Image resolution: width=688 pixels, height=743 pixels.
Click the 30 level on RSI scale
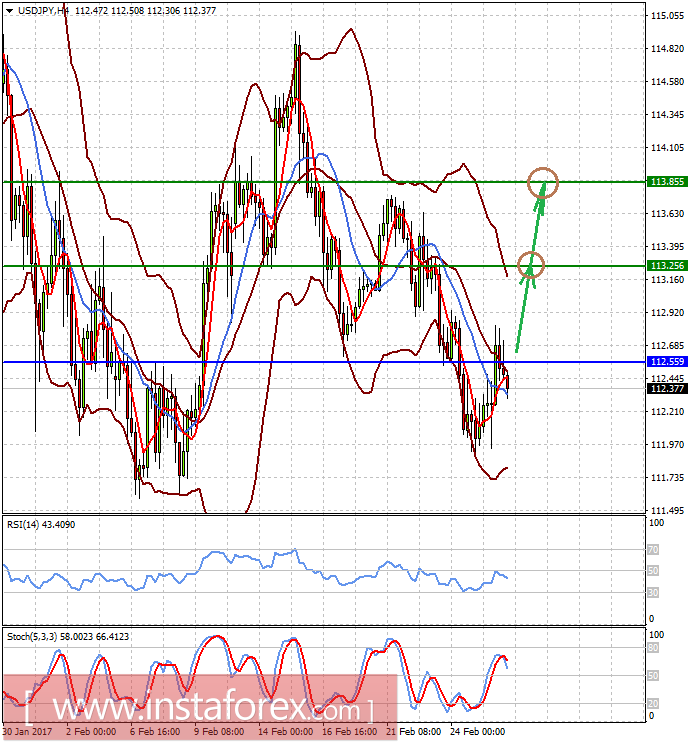[653, 593]
